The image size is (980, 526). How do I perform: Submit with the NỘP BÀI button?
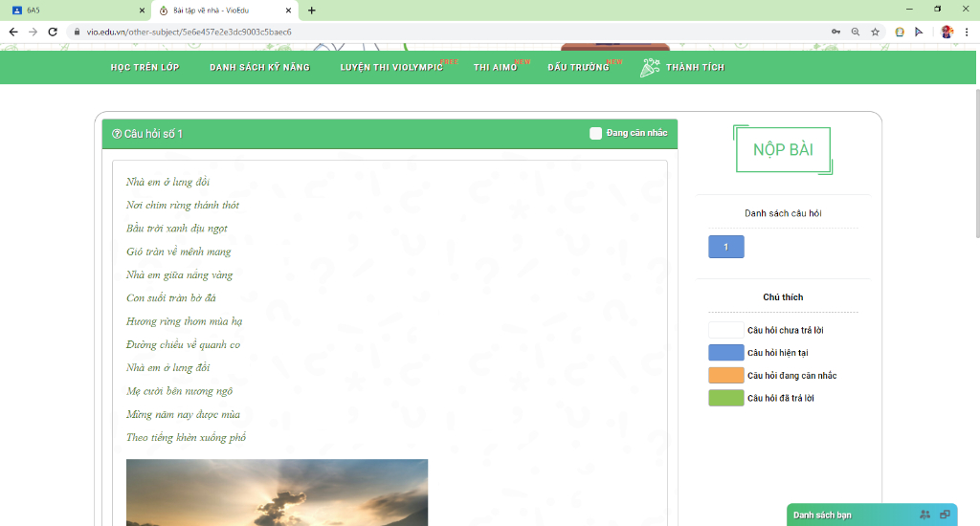tap(783, 150)
